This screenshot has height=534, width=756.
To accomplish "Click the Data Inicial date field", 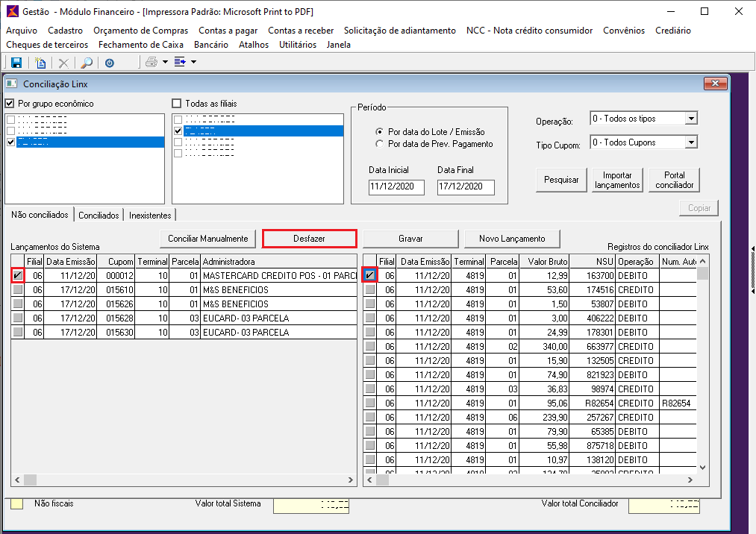I will pos(396,186).
